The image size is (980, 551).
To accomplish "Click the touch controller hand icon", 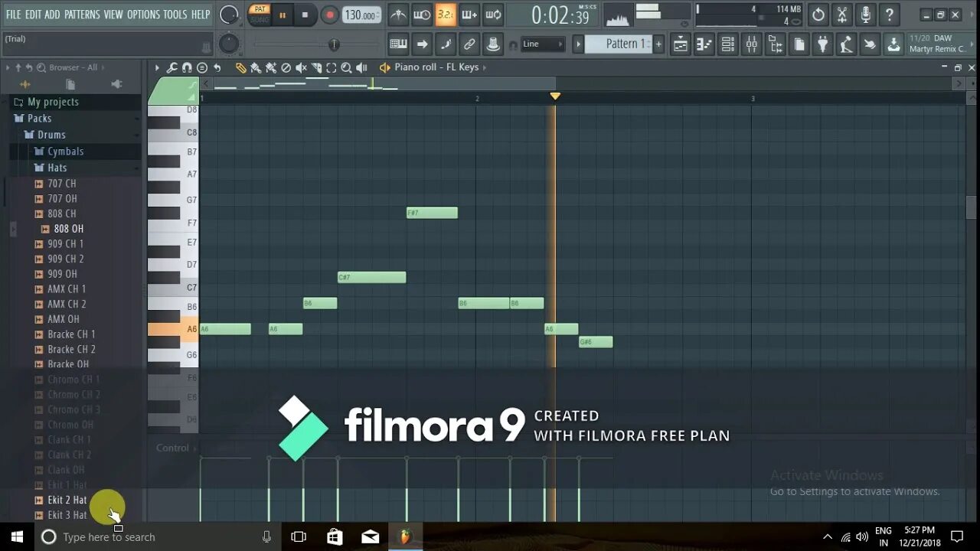I will (x=870, y=44).
